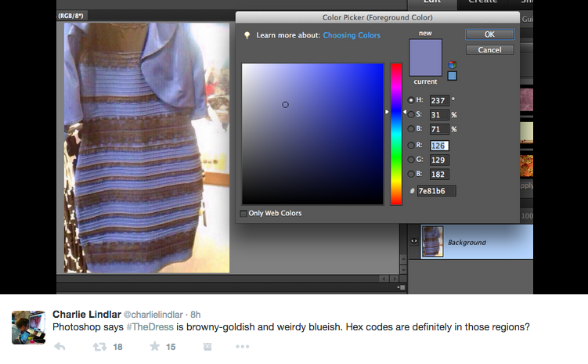Image resolution: width=588 pixels, height=364 pixels.
Task: Open the tweet's more options ellipsis
Action: point(242,347)
